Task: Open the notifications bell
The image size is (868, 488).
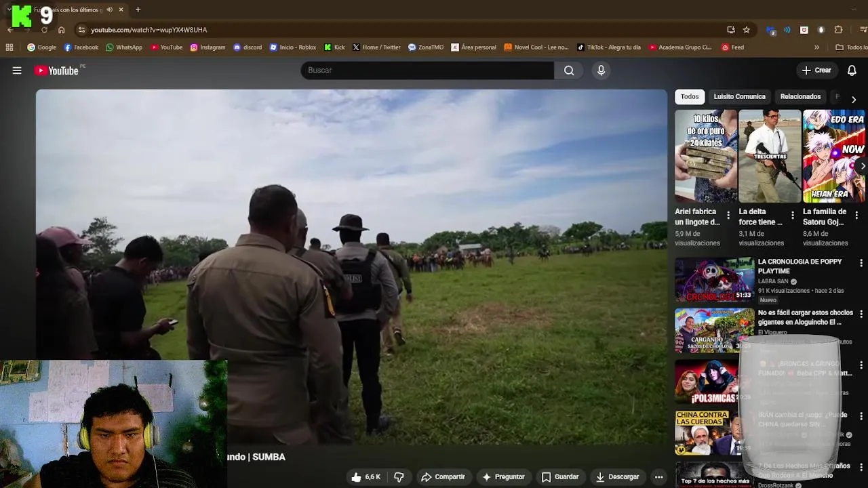Action: (x=852, y=70)
